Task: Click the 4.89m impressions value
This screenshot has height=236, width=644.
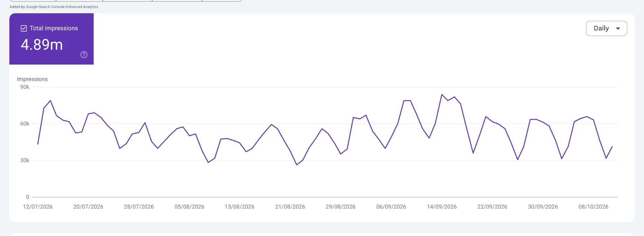Action: (x=42, y=44)
